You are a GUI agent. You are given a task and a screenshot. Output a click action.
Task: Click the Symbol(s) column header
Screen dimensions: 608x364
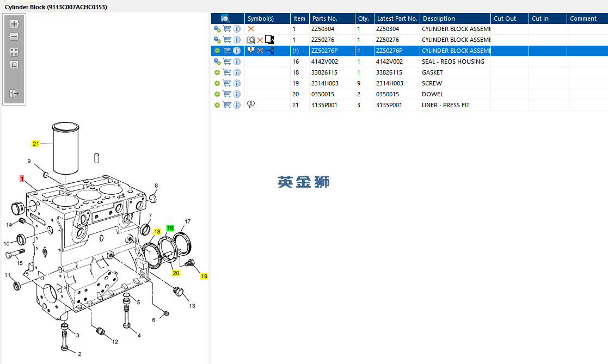(x=267, y=18)
